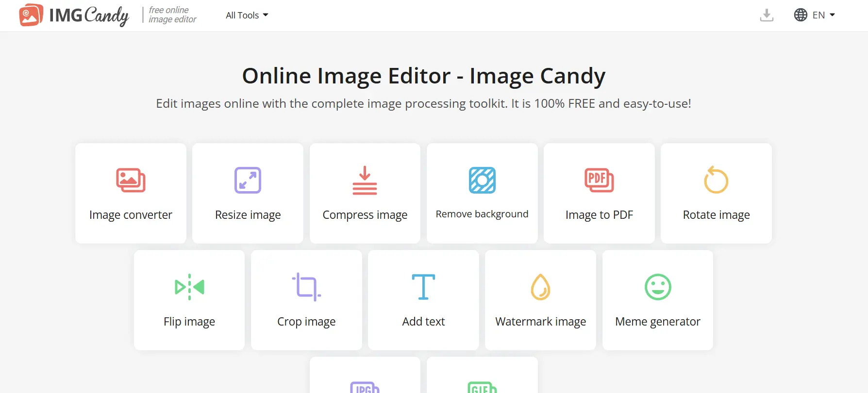Click the globe language icon
Screen dimensions: 868x393
pyautogui.click(x=801, y=15)
